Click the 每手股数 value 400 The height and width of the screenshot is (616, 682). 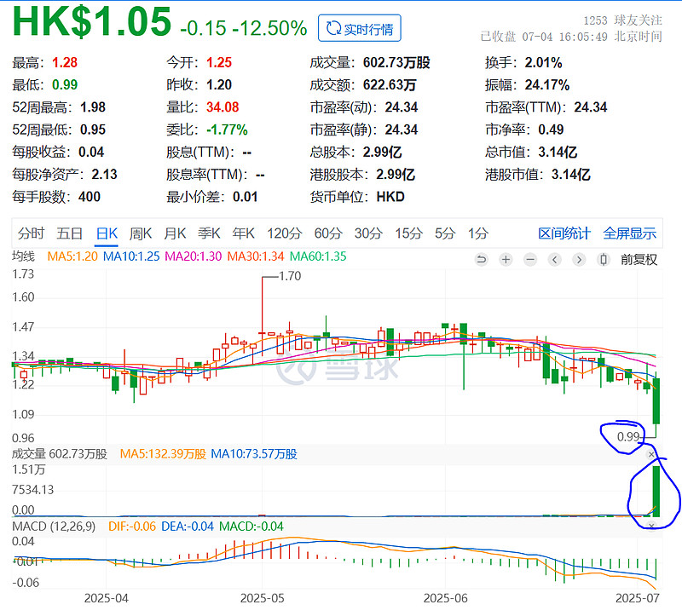[x=90, y=197]
